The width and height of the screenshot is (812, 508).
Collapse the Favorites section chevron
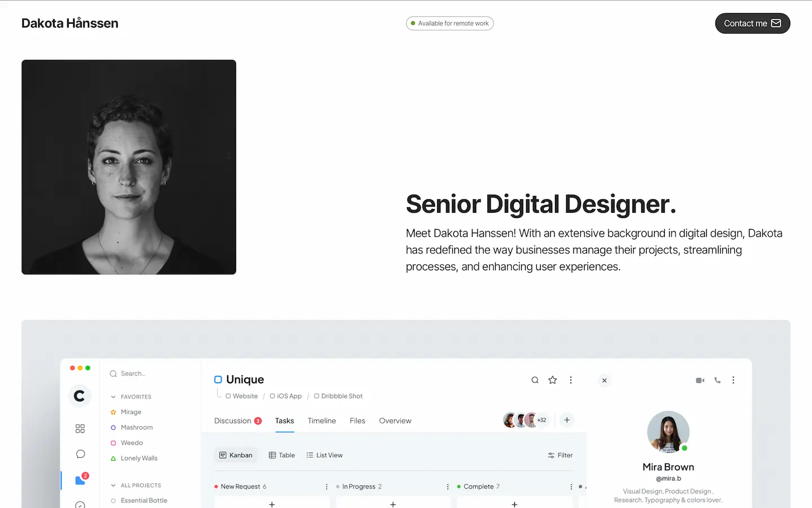point(113,397)
